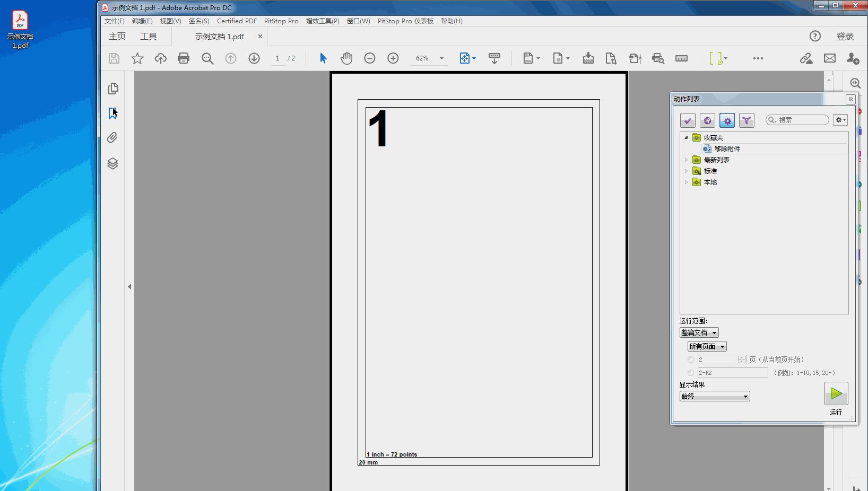Click the share link icon
Image resolution: width=868 pixels, height=491 pixels.
pos(806,58)
